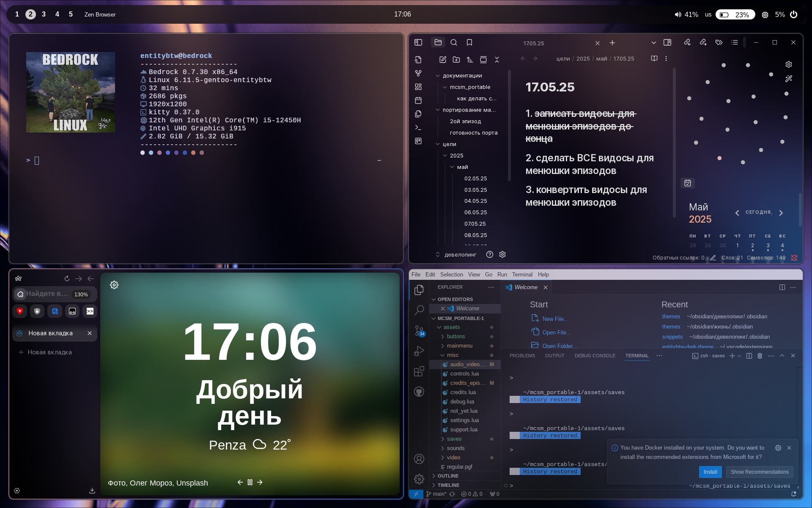The height and width of the screenshot is (508, 812).
Task: Expand the OUTLINE section
Action: pos(448,476)
